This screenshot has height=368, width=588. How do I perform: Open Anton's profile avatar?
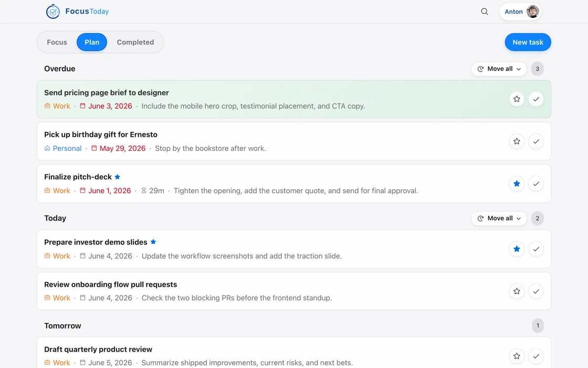(x=532, y=12)
